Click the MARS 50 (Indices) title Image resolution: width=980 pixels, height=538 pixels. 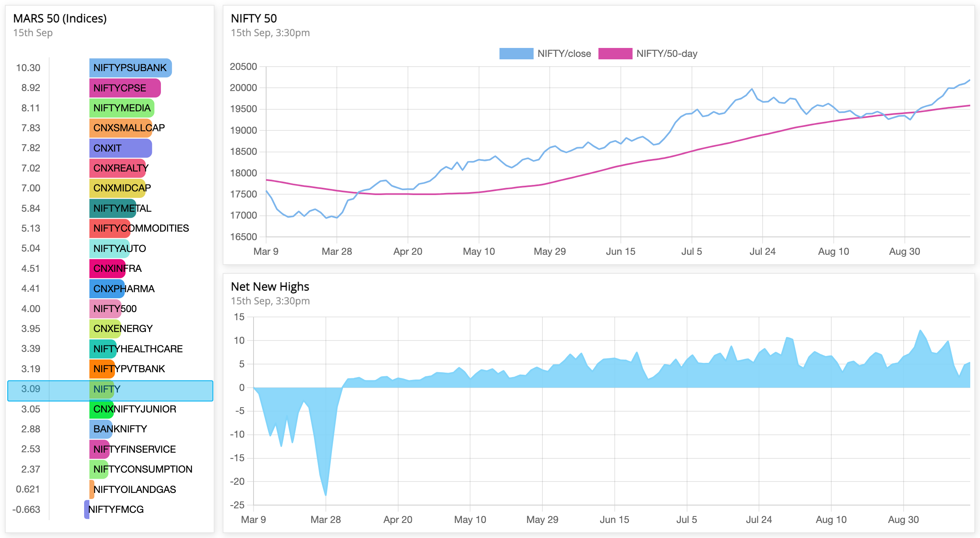click(x=60, y=19)
